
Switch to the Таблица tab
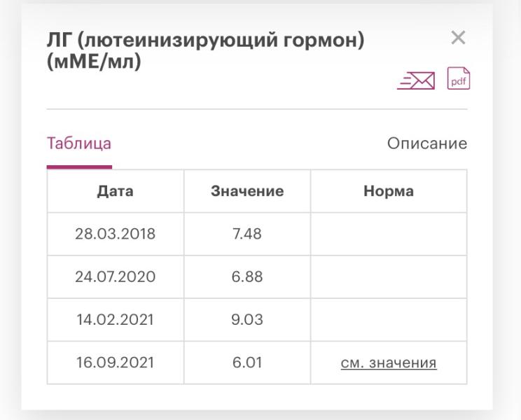(79, 143)
